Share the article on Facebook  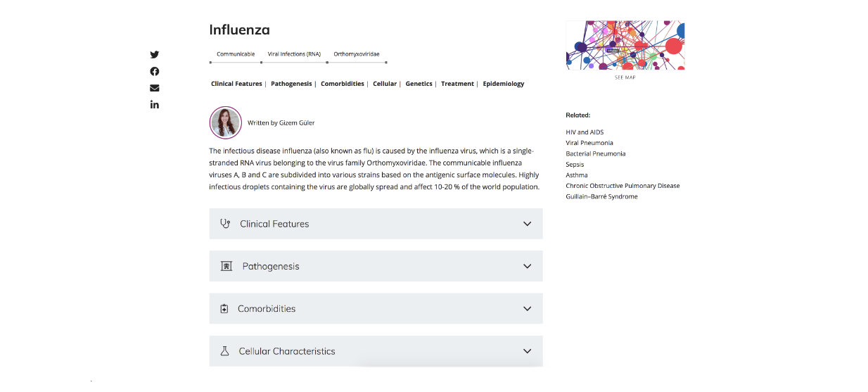click(155, 71)
